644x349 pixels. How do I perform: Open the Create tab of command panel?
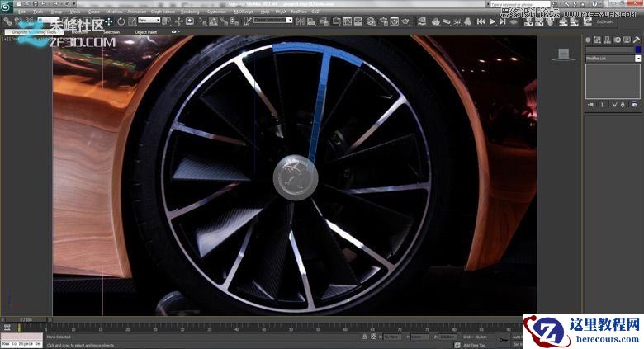tap(588, 40)
